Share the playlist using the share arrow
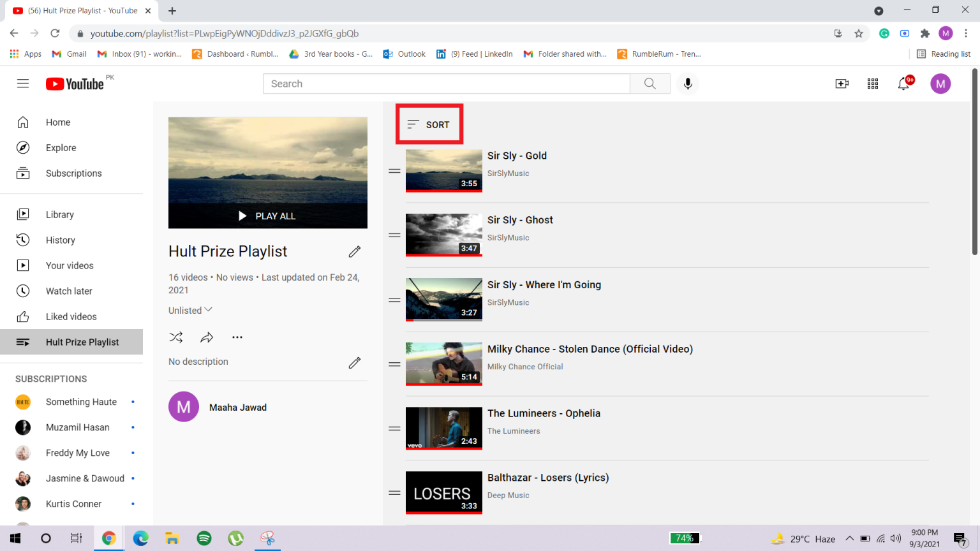The width and height of the screenshot is (980, 551). [207, 337]
